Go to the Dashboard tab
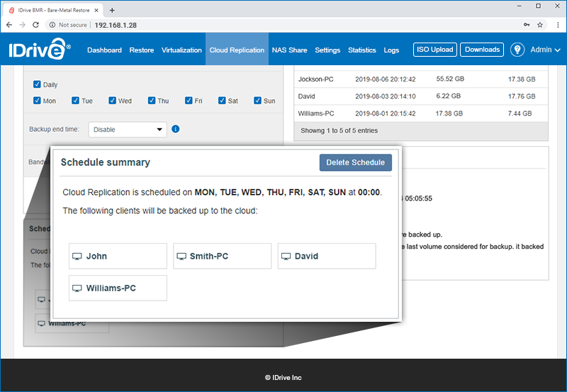567x392 pixels. (x=104, y=50)
